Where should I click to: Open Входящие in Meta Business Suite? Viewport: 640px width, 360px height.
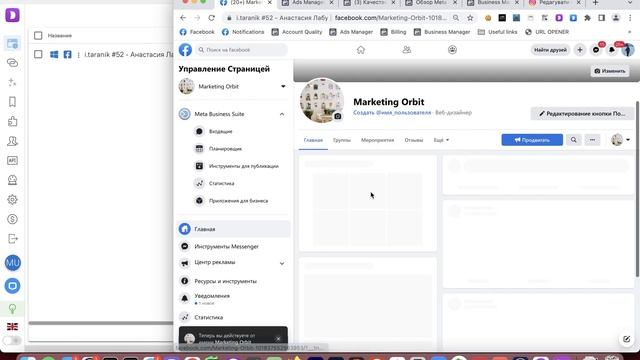[x=220, y=131]
